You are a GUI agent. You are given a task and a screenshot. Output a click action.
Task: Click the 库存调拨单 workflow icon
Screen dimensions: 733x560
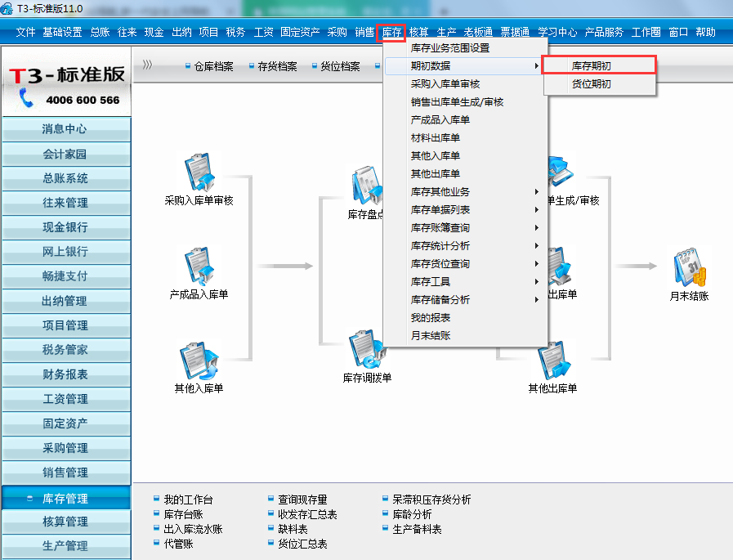pos(366,356)
